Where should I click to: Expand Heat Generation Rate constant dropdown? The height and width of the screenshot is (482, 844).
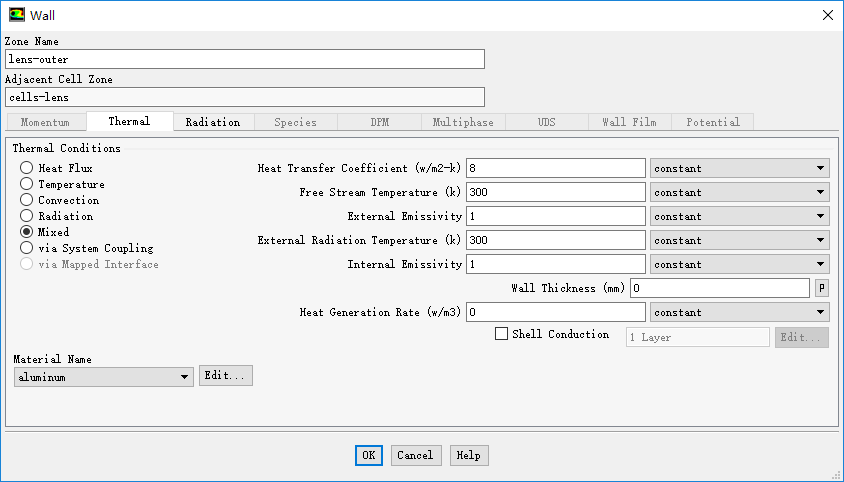coord(739,312)
